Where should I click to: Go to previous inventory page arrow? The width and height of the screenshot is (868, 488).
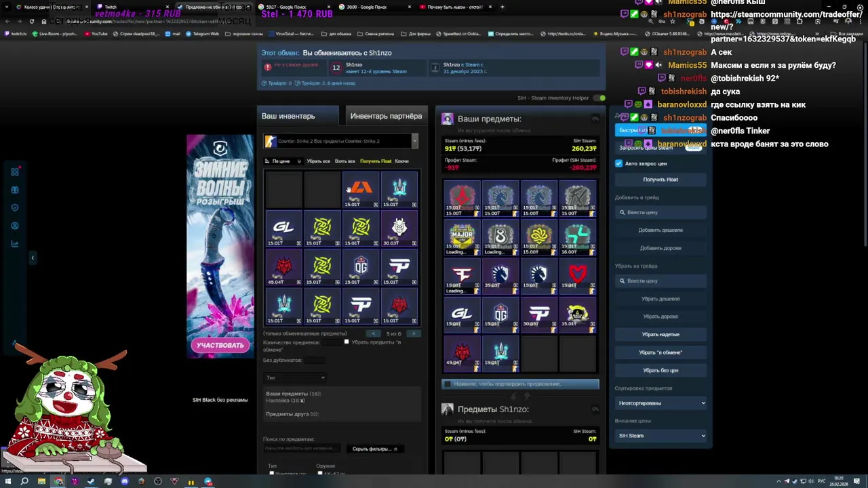(374, 333)
